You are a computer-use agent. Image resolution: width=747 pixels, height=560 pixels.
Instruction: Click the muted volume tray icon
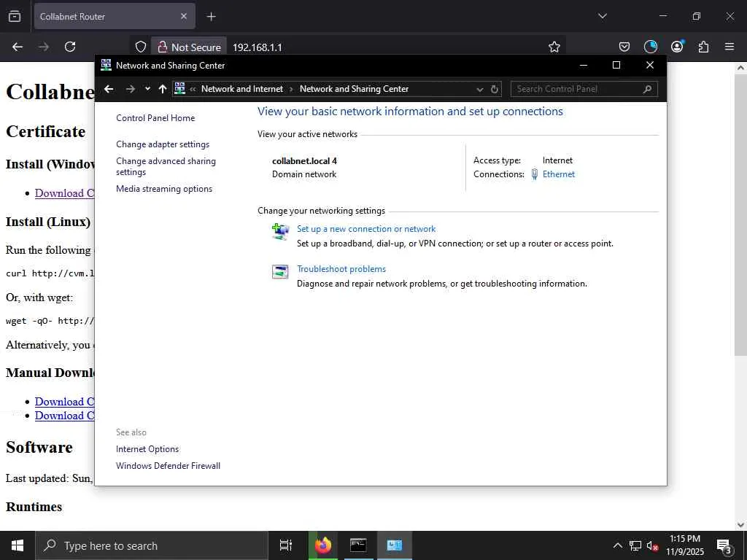point(652,545)
